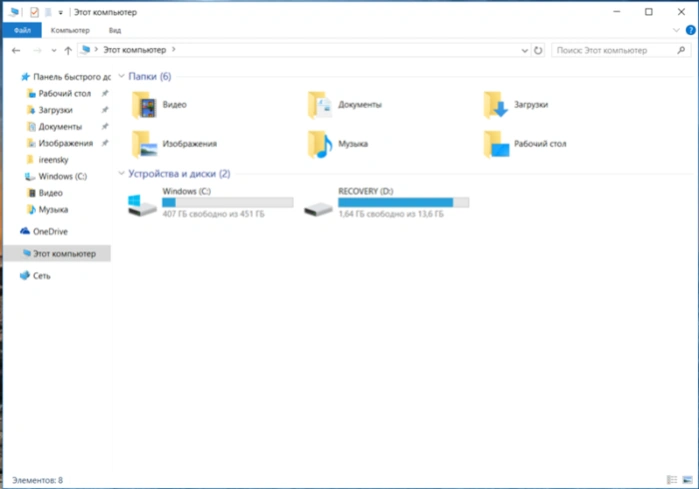699x489 pixels.
Task: Click the Windows (C:) usage bar
Action: (227, 203)
